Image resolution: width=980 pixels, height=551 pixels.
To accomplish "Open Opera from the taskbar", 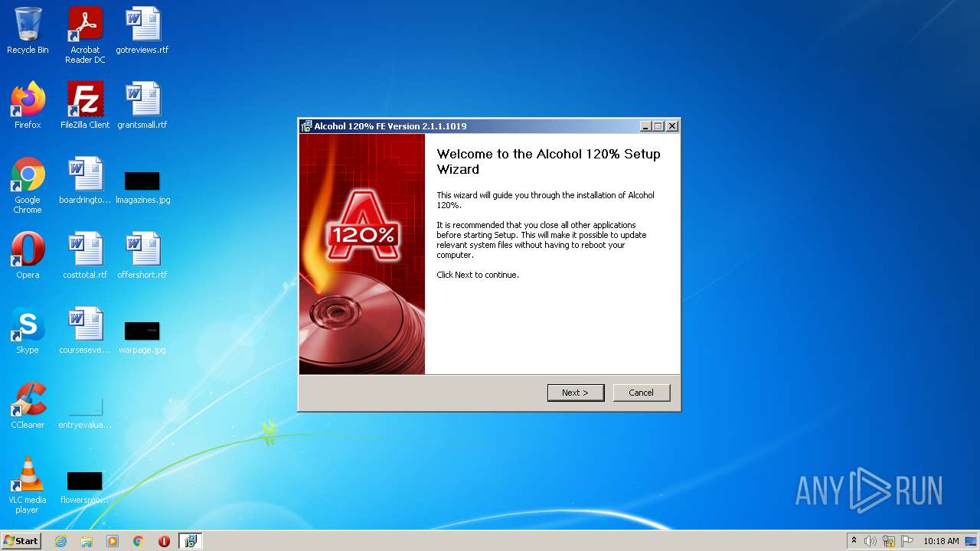I will coord(164,541).
